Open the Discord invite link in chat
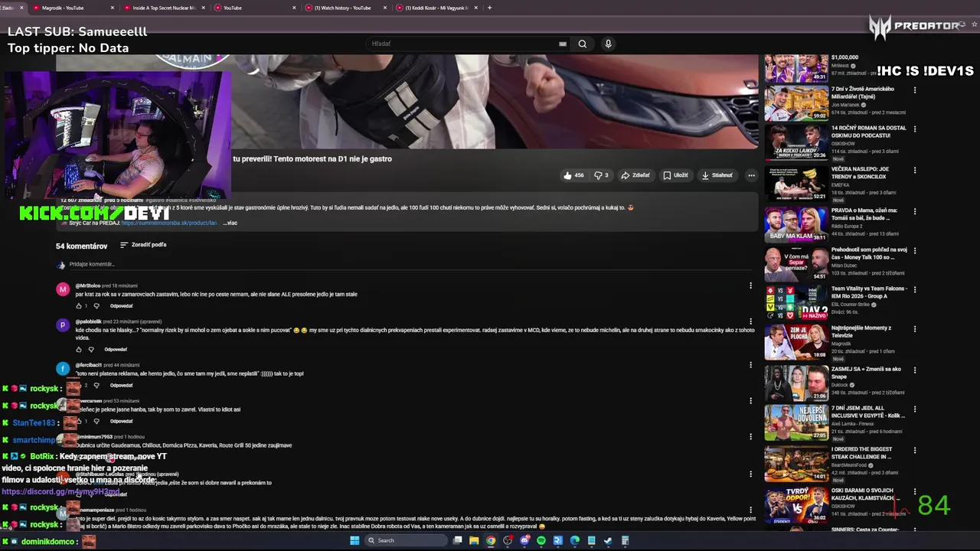This screenshot has width=980, height=551. (x=60, y=492)
